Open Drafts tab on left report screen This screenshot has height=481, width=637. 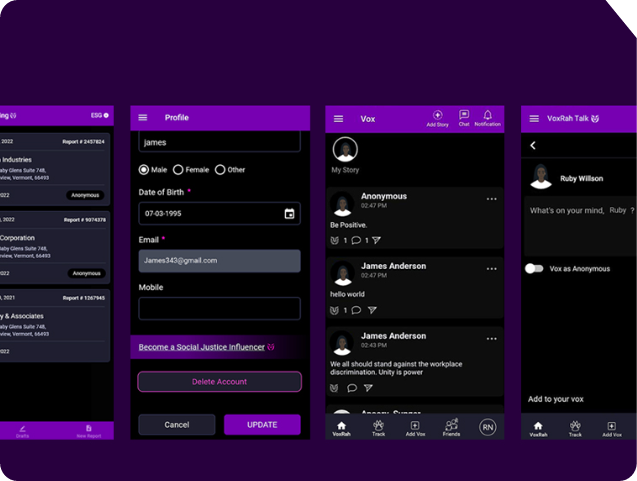22,431
